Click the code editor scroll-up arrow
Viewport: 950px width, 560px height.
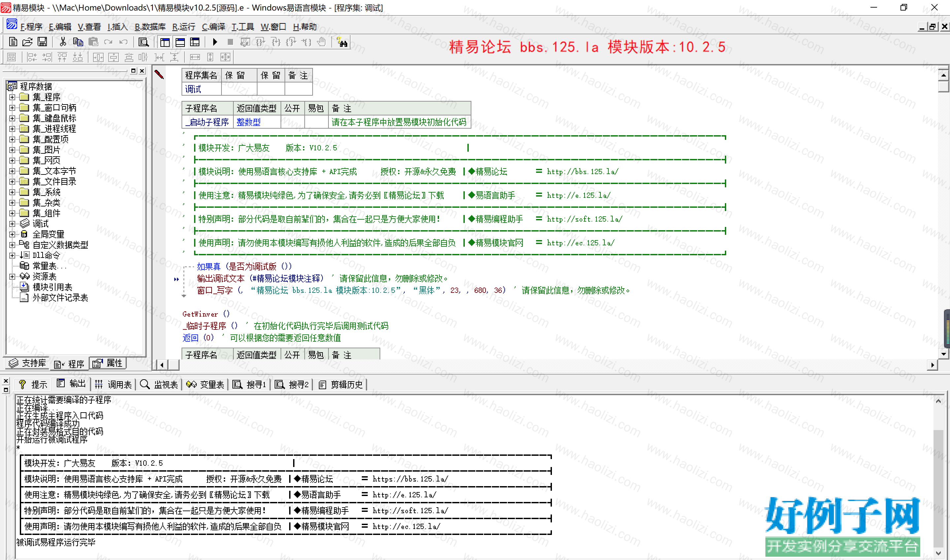point(944,75)
